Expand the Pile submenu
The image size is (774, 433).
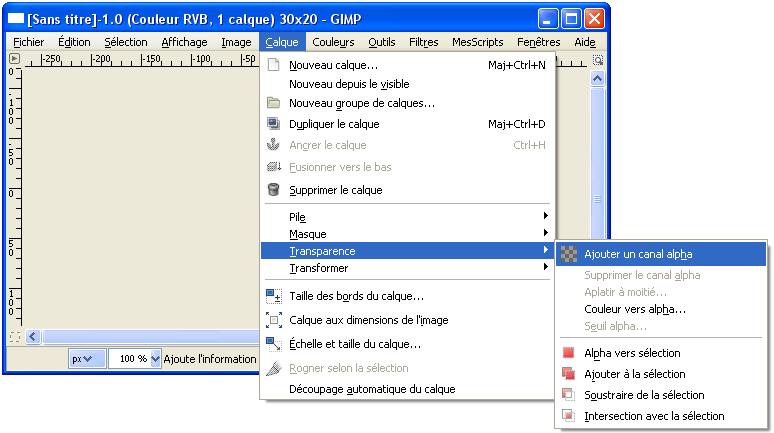click(407, 217)
